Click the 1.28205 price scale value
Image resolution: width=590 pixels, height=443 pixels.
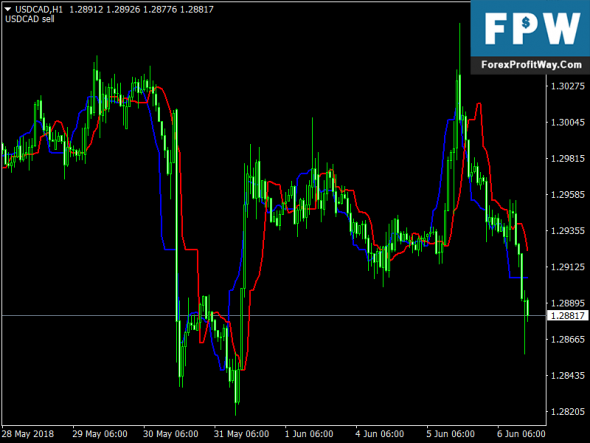click(568, 412)
